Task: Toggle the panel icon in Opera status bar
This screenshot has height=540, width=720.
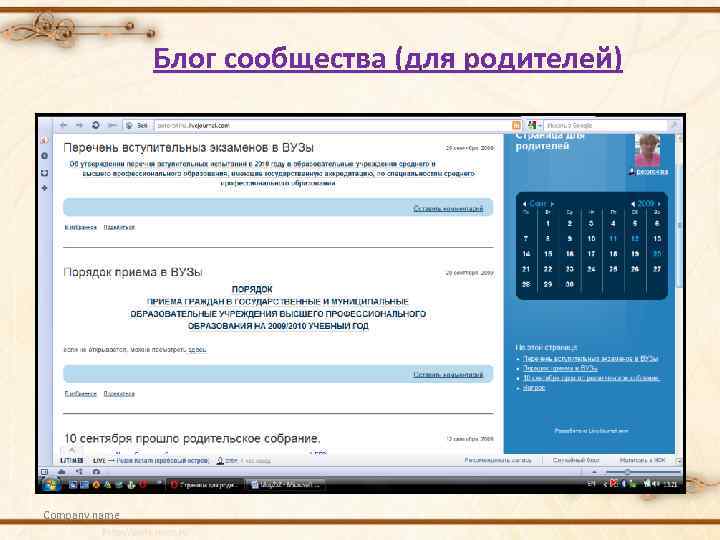Action: [x=45, y=472]
